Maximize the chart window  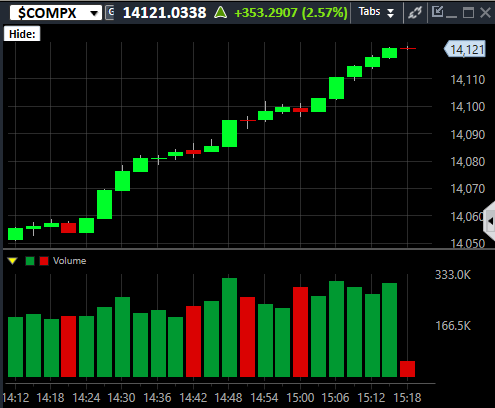pos(468,13)
